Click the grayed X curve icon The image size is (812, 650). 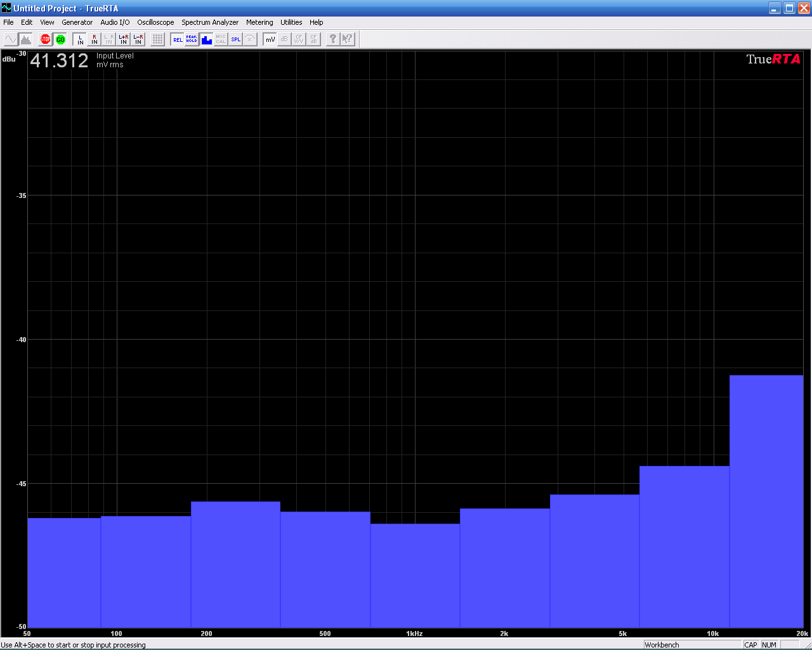click(x=250, y=39)
